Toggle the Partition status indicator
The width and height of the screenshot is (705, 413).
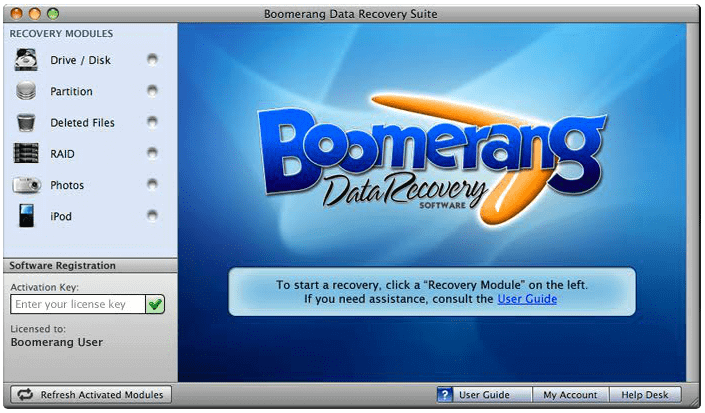[x=152, y=91]
